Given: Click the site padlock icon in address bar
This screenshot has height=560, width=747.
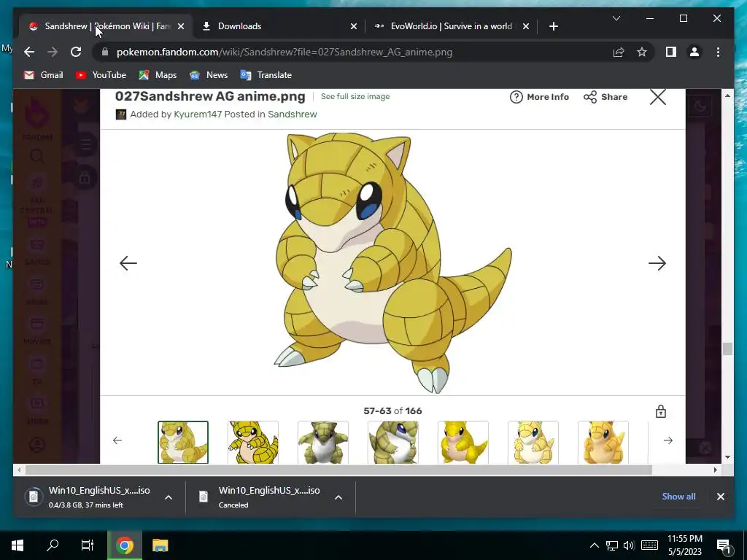Looking at the screenshot, I should coord(105,52).
